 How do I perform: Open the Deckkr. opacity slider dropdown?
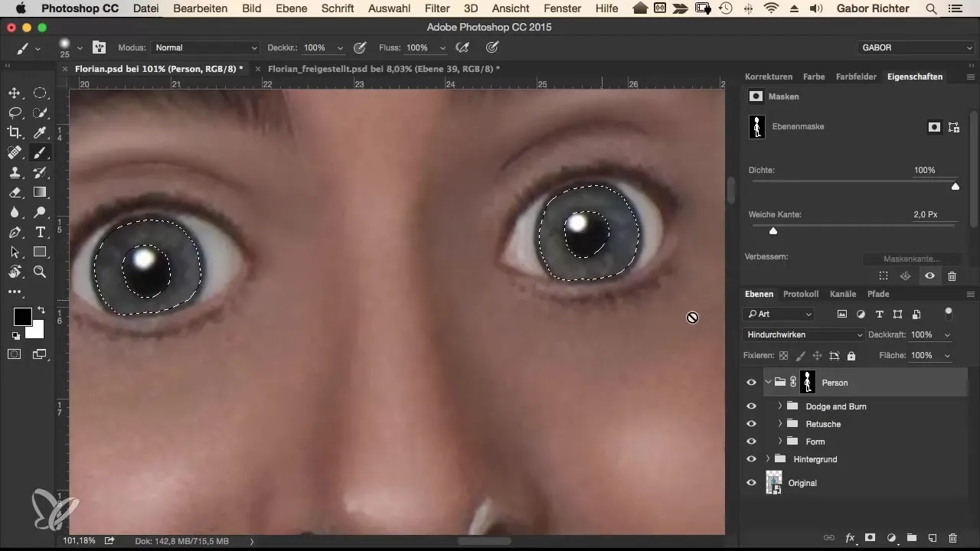click(340, 47)
